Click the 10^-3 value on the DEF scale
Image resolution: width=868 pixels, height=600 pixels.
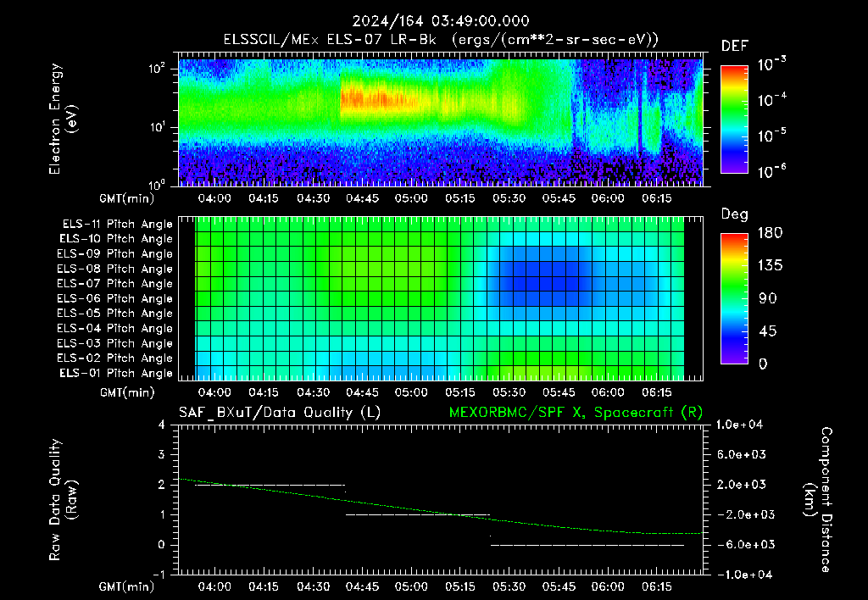[771, 64]
